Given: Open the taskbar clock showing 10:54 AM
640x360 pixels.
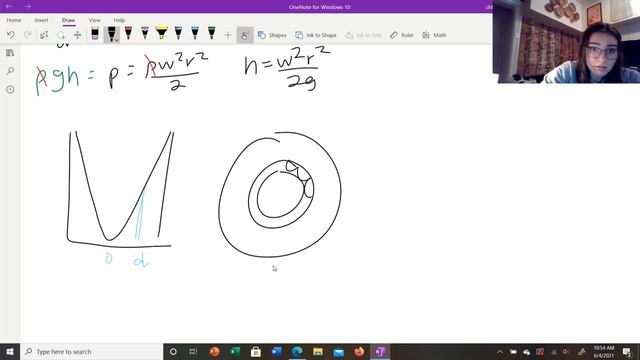Looking at the screenshot, I should click(604, 351).
